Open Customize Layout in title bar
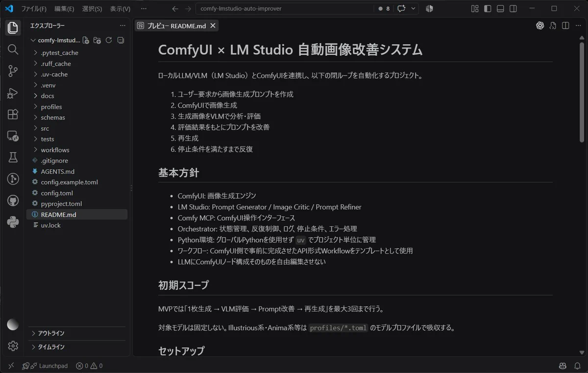Viewport: 588px width, 373px height. (475, 8)
